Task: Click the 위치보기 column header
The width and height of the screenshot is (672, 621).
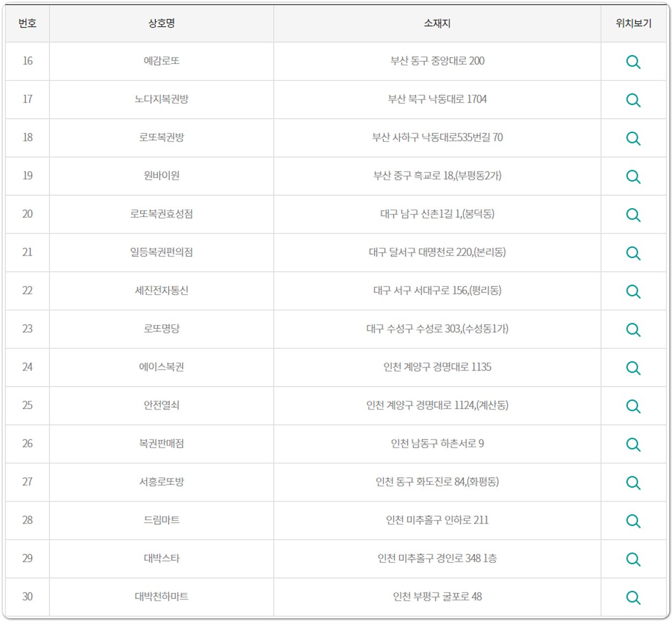Action: (633, 23)
